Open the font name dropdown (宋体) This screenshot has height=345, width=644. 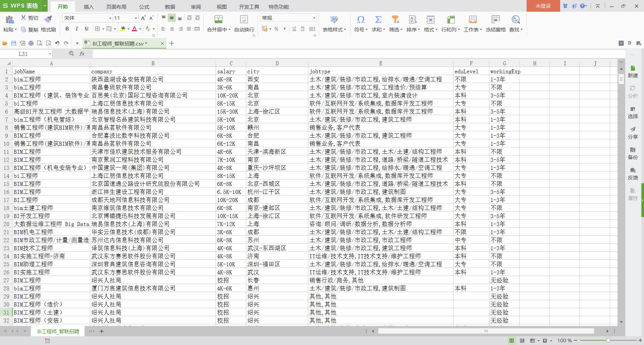coord(110,18)
